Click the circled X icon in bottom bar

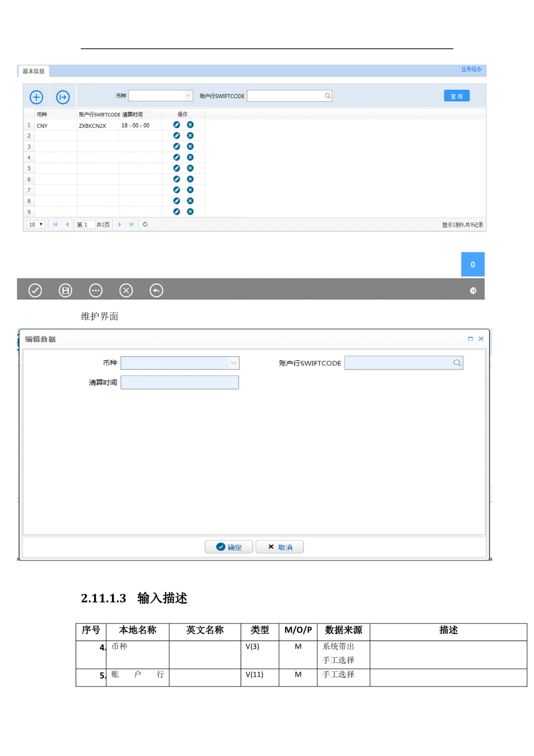pos(126,290)
